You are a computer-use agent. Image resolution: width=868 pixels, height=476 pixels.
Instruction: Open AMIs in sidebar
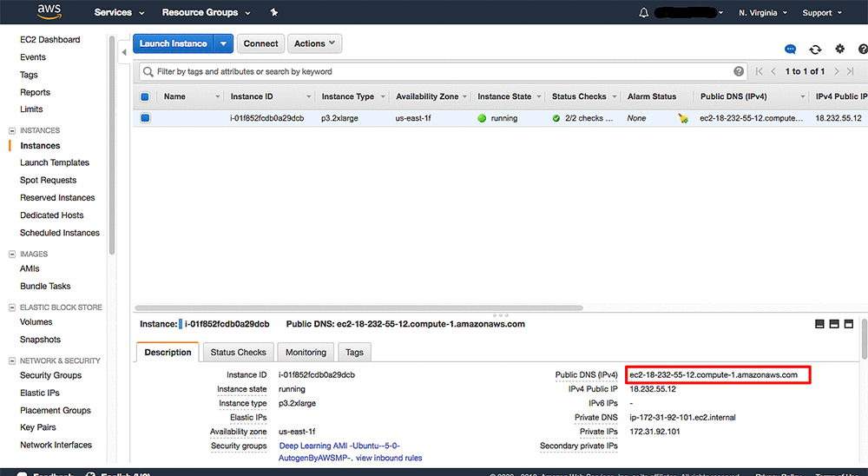30,268
